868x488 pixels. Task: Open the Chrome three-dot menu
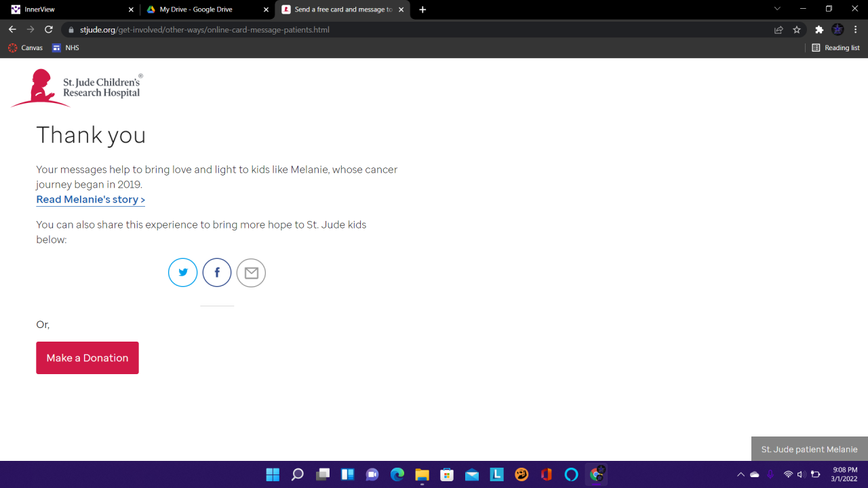[856, 30]
